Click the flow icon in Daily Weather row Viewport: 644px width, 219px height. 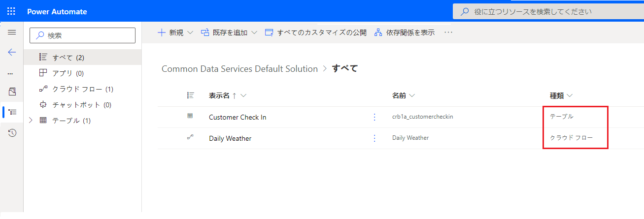point(190,137)
